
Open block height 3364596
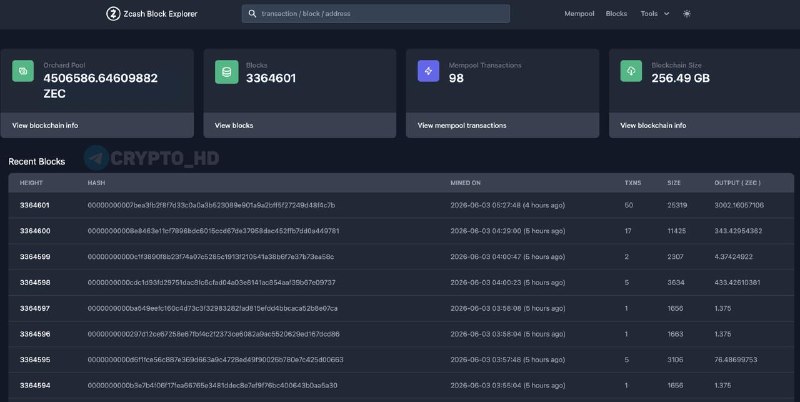(x=35, y=334)
